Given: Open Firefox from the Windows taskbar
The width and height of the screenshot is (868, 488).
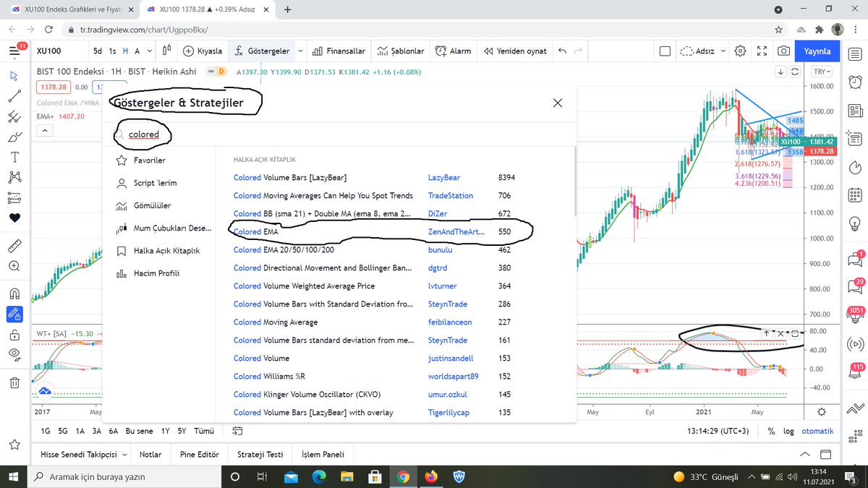Looking at the screenshot, I should coord(431,477).
